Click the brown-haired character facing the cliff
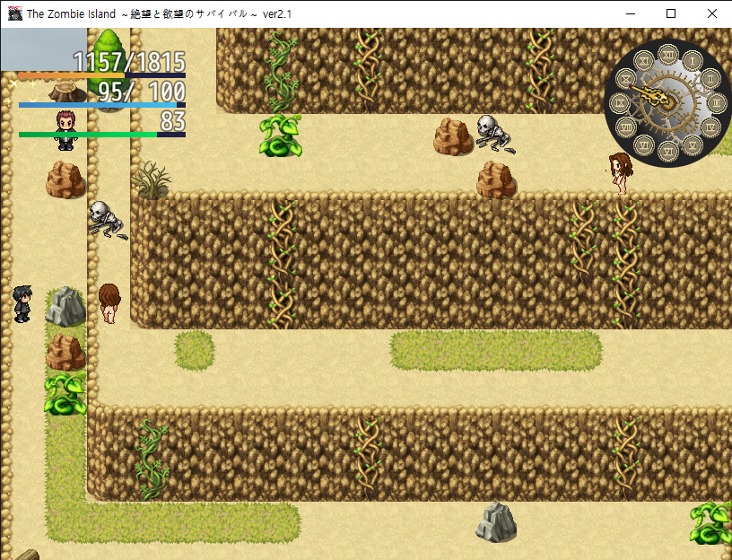This screenshot has width=732, height=560. 109,303
